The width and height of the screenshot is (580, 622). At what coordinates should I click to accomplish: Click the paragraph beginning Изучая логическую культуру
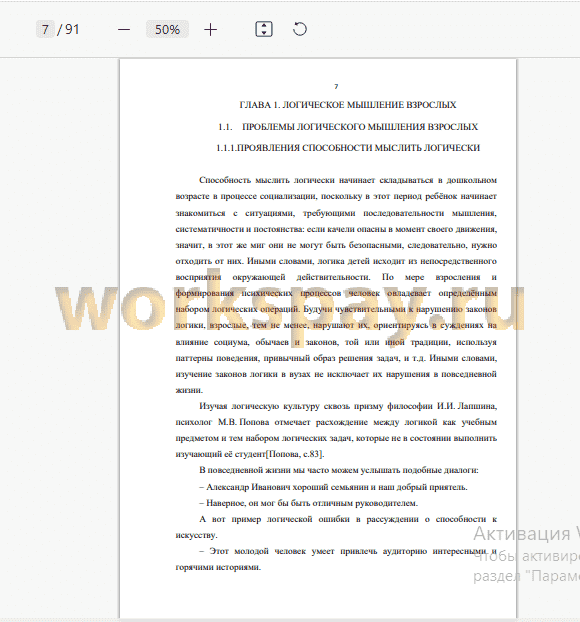(x=336, y=430)
